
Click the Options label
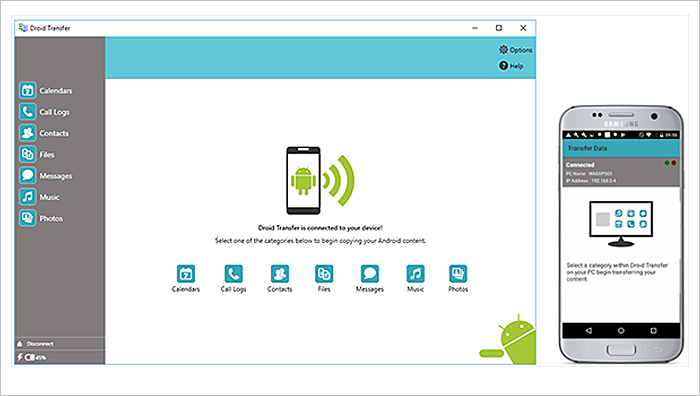pos(521,50)
